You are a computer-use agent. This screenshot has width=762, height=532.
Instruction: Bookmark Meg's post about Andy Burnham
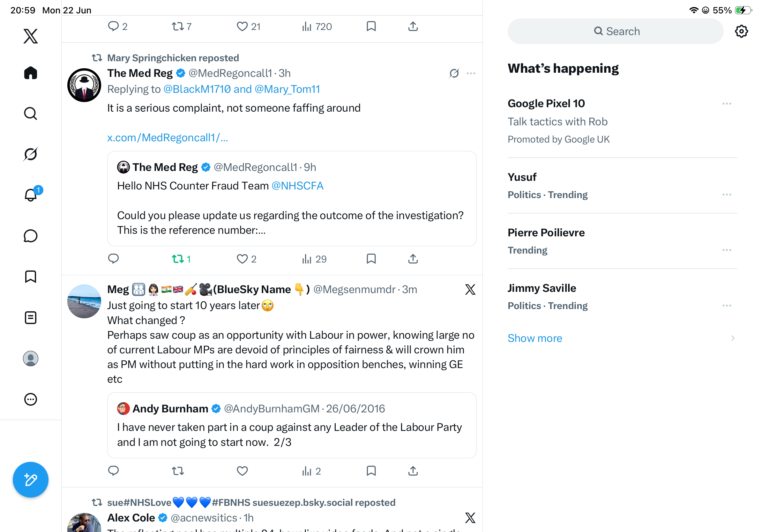coord(371,471)
